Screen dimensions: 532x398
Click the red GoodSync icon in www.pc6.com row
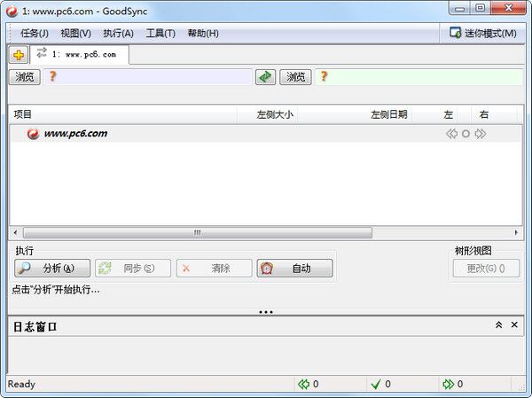(34, 134)
